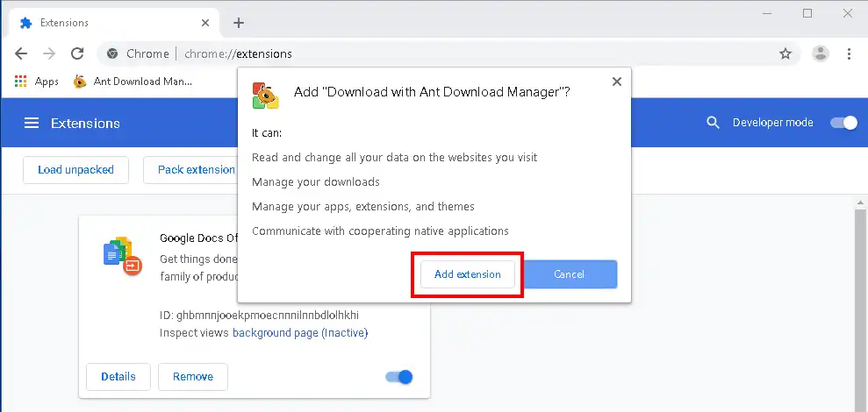Click the Google Docs Offline extension icon
This screenshot has height=412, width=868.
pyautogui.click(x=123, y=256)
